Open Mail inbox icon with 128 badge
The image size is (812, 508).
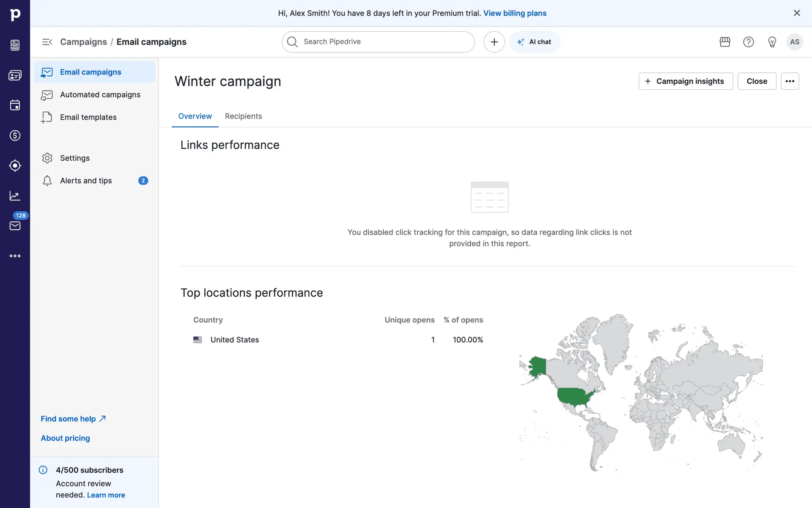pyautogui.click(x=15, y=226)
